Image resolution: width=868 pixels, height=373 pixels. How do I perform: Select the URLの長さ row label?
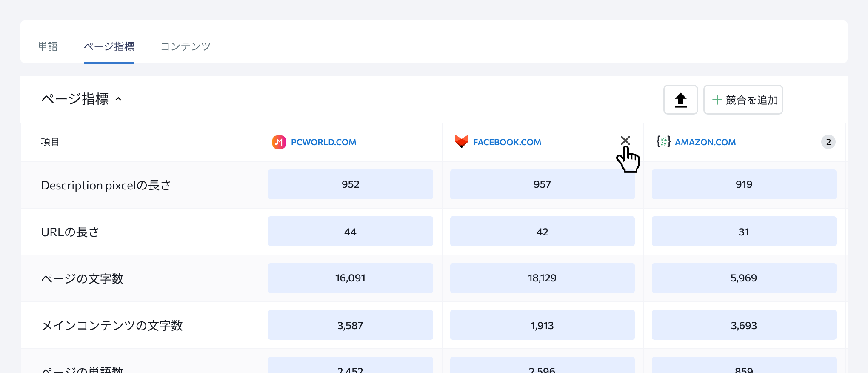[70, 232]
